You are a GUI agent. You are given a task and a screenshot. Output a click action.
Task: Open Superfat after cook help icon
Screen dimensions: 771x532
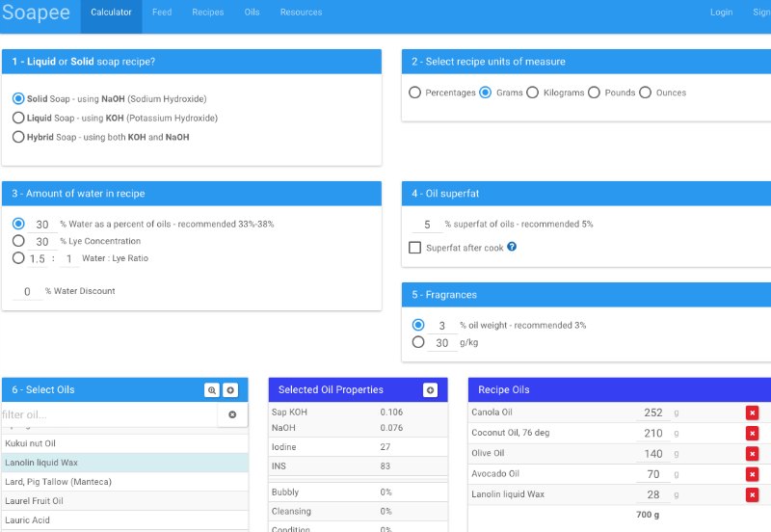(512, 247)
